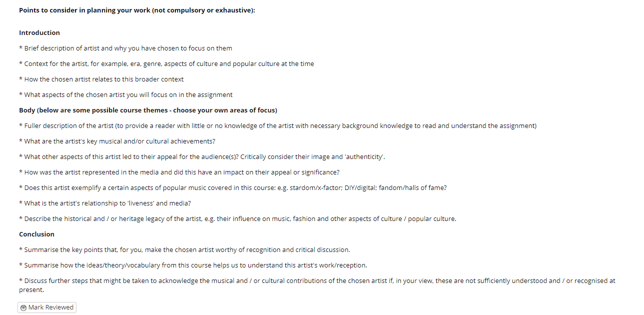Click the 'Discuss further steps' paragraph
644x315 pixels.
click(317, 285)
